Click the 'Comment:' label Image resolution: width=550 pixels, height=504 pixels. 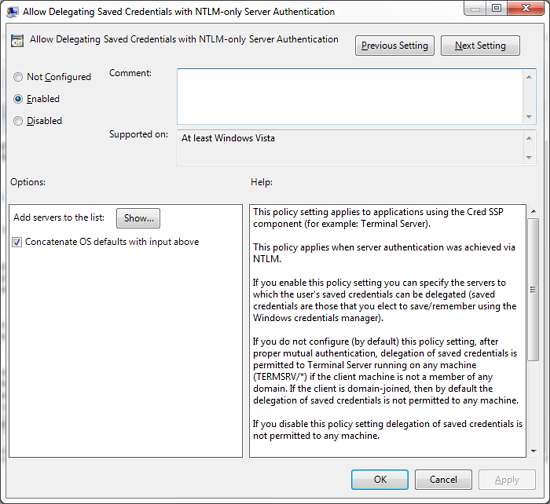(130, 73)
